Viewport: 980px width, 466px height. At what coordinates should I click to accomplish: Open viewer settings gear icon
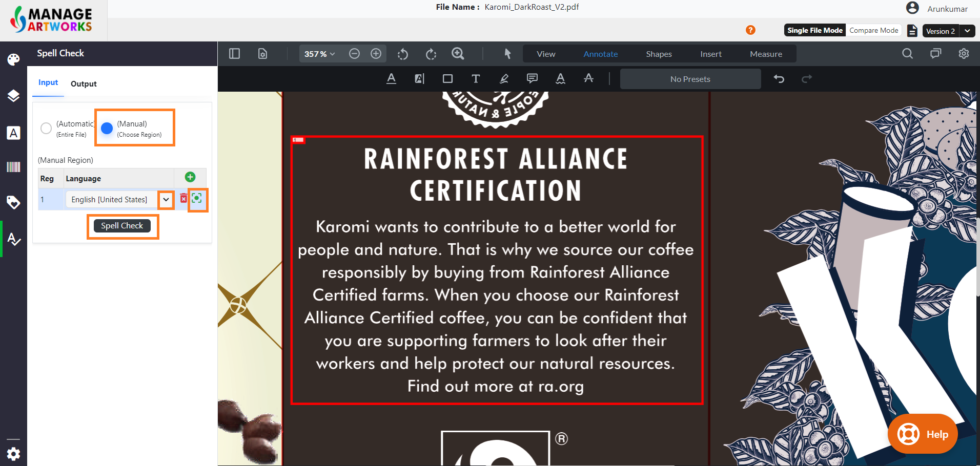[x=964, y=54]
